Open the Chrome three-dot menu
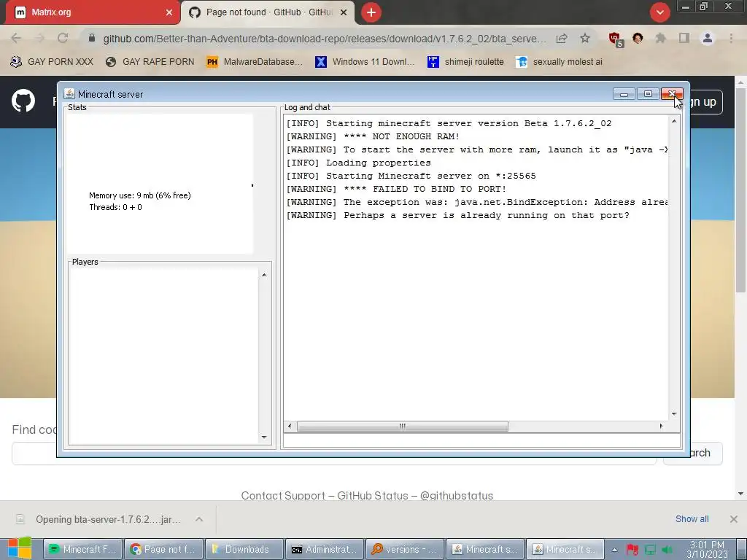This screenshot has width=747, height=560. [731, 38]
